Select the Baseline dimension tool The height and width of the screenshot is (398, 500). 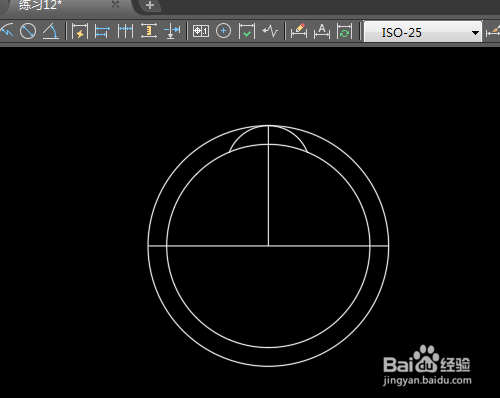(x=102, y=32)
